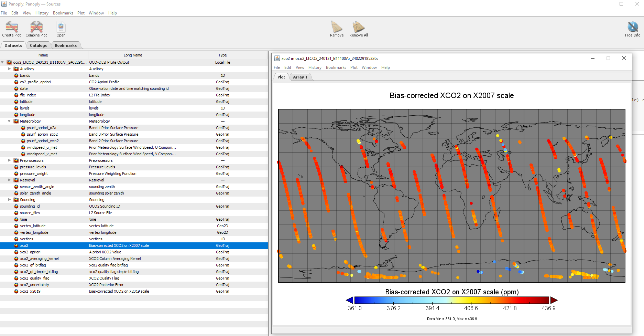Click the left arrow of the color bar
Image resolution: width=644 pixels, height=336 pixels.
350,300
